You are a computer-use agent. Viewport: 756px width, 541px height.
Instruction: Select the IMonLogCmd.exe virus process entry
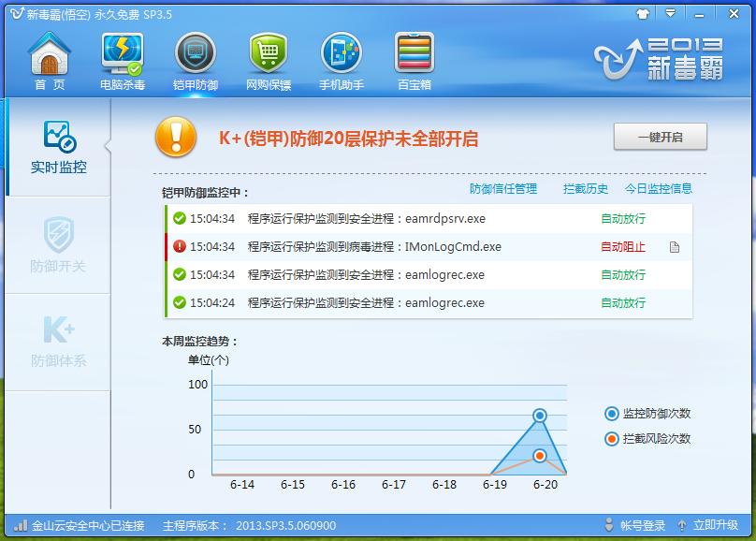374,247
